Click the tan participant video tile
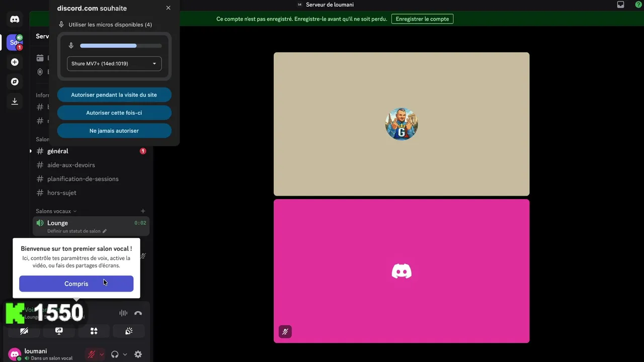This screenshot has height=362, width=644. [401, 124]
